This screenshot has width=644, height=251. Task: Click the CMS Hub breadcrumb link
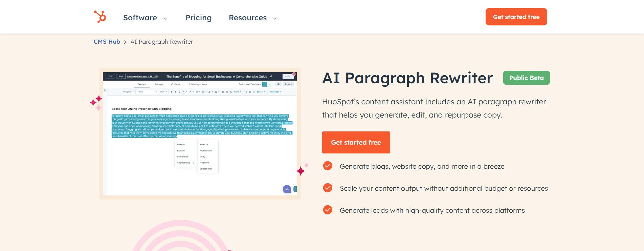click(x=107, y=42)
